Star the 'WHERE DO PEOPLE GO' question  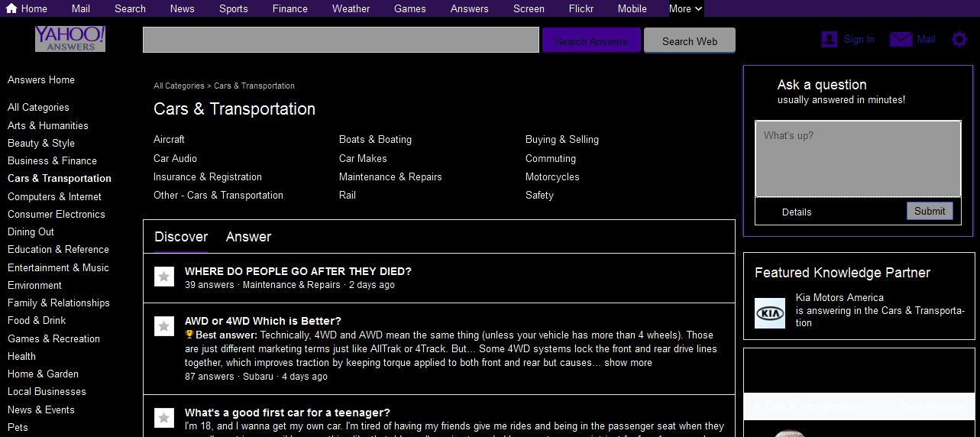tap(164, 277)
